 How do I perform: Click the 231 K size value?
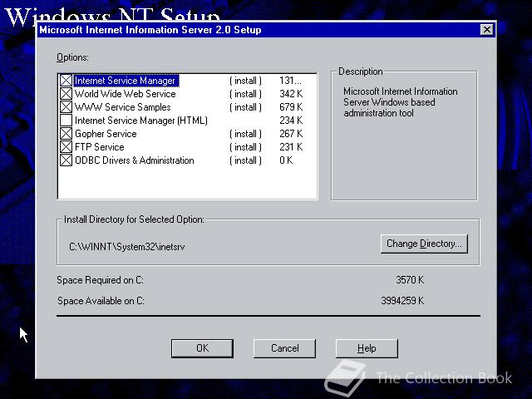pos(291,147)
